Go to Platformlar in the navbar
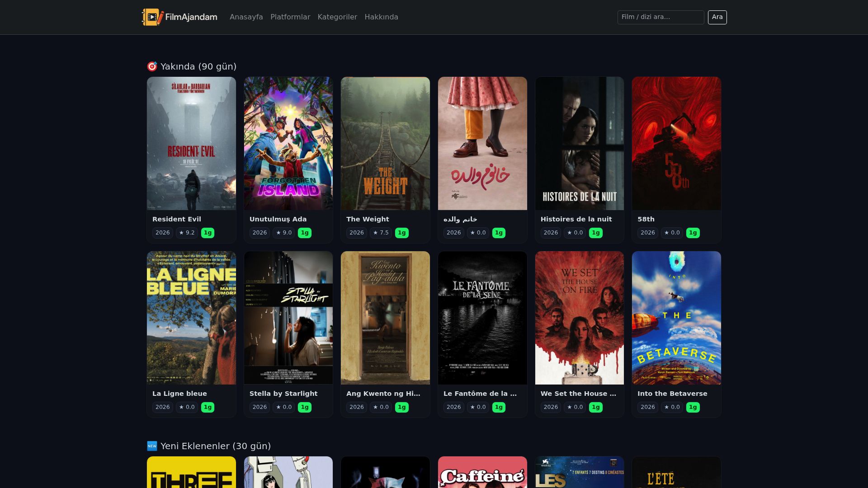This screenshot has width=868, height=488. (x=290, y=17)
